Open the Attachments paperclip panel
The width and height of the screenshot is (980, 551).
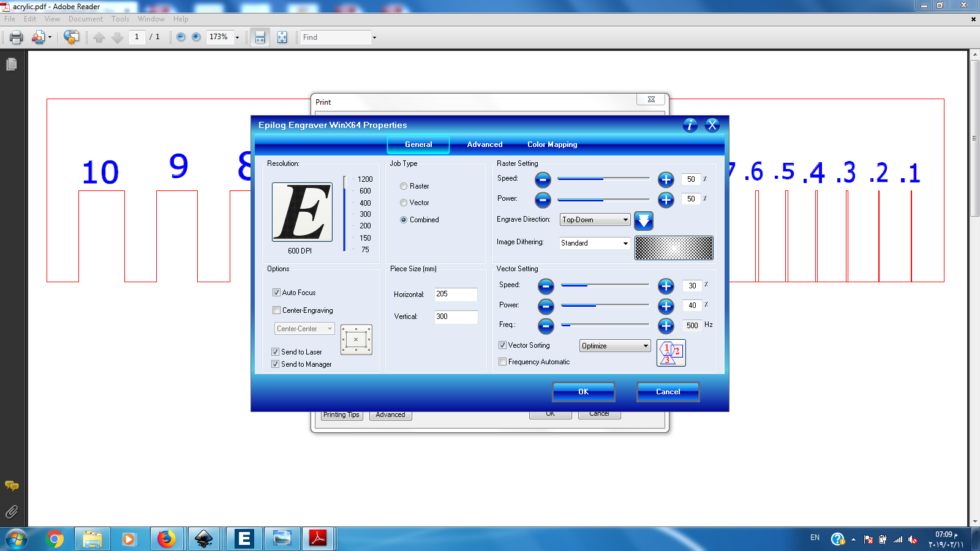[12, 512]
